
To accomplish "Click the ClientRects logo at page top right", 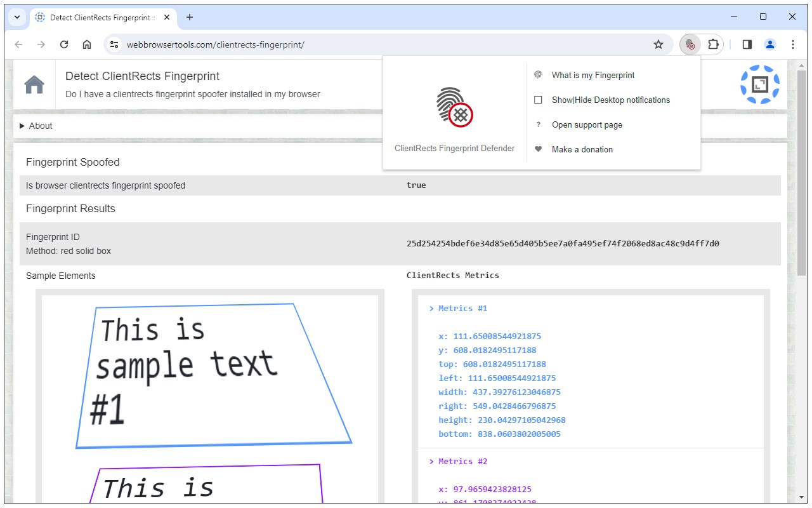I will (x=760, y=84).
